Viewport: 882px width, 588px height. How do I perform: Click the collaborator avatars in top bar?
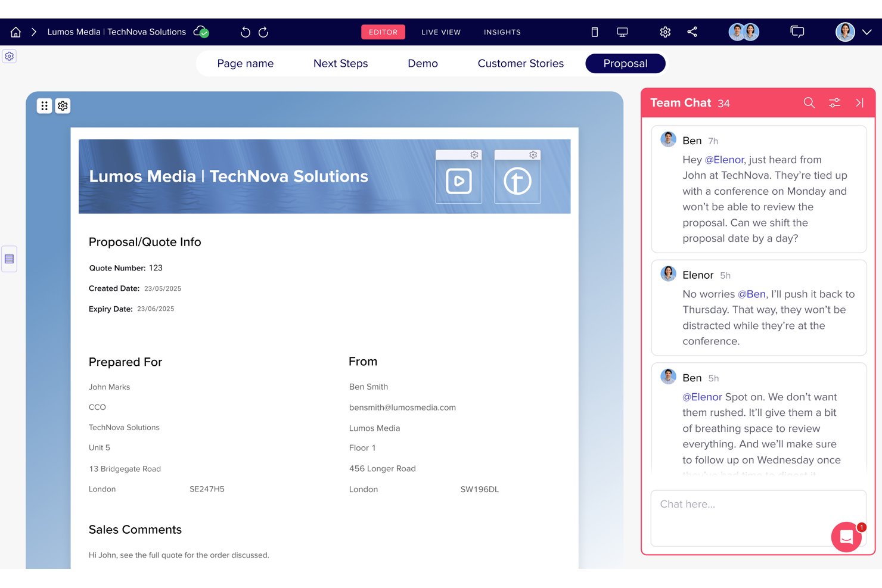[x=744, y=32]
